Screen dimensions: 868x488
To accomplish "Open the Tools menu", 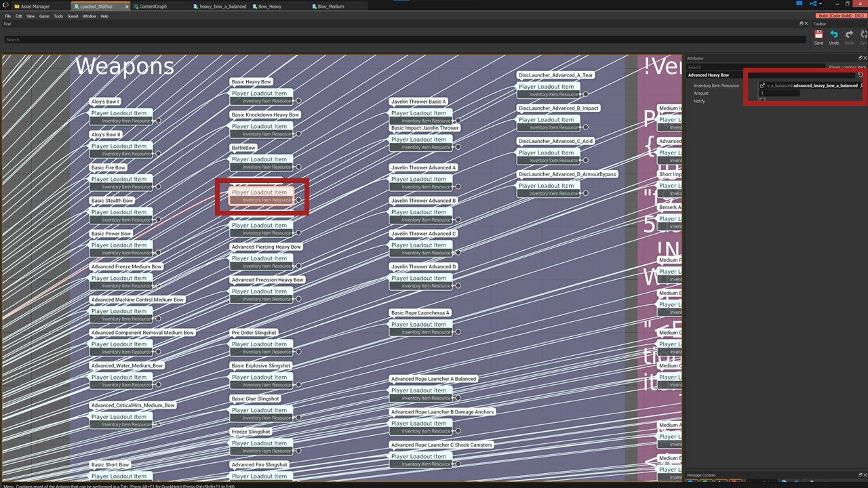I will (x=58, y=16).
